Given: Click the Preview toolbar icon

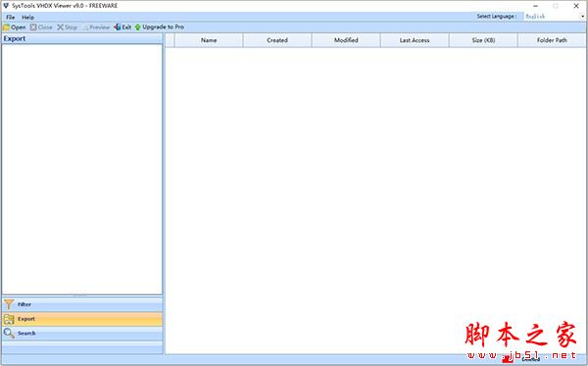Looking at the screenshot, I should click(x=85, y=27).
